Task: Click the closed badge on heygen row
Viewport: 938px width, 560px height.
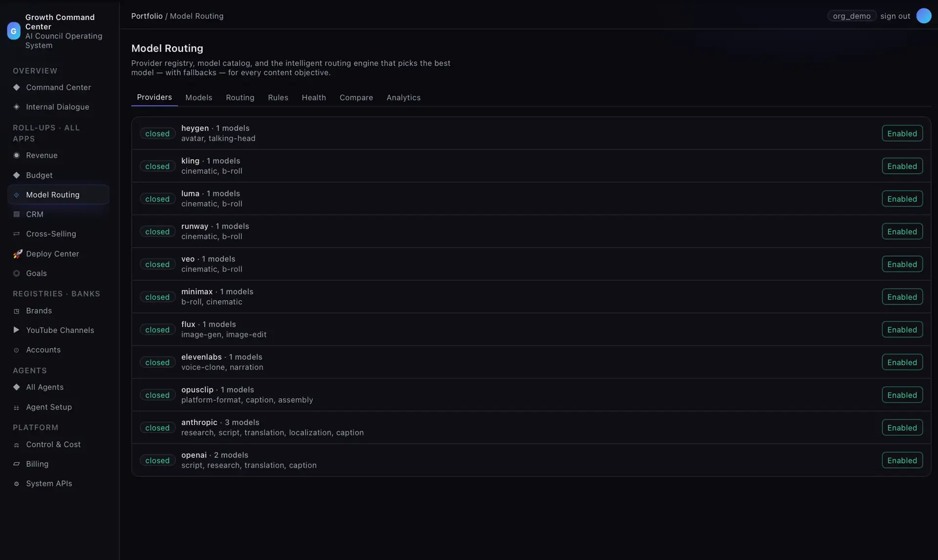Action: (157, 133)
